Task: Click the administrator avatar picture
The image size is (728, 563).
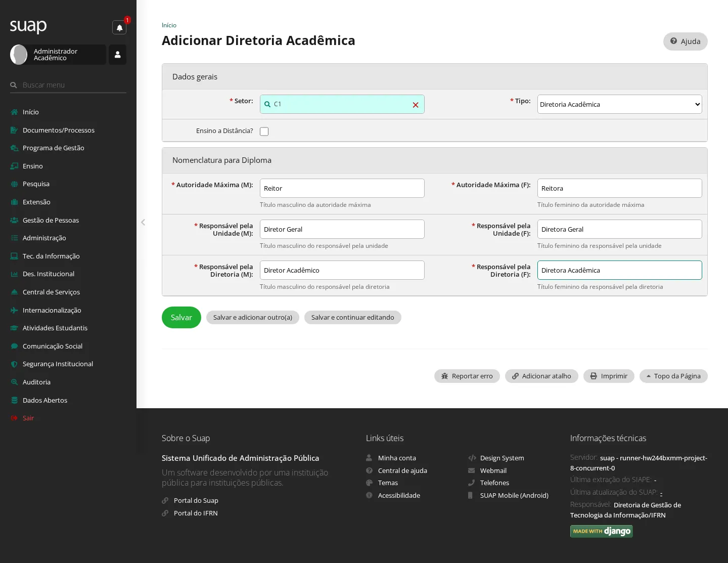Action: pyautogui.click(x=19, y=55)
